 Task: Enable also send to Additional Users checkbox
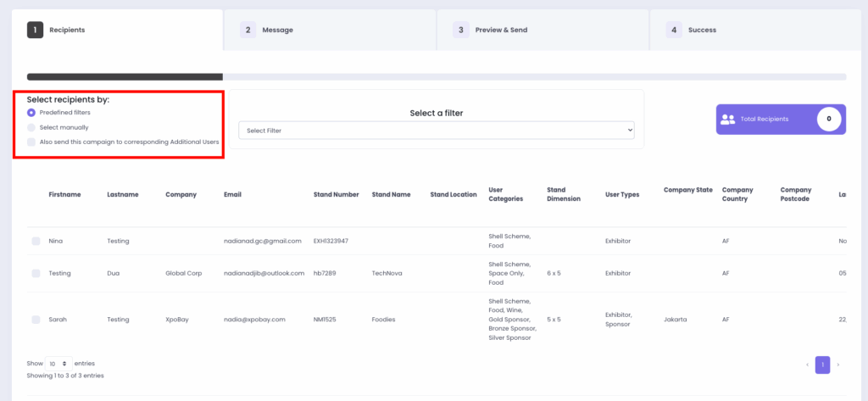(31, 142)
